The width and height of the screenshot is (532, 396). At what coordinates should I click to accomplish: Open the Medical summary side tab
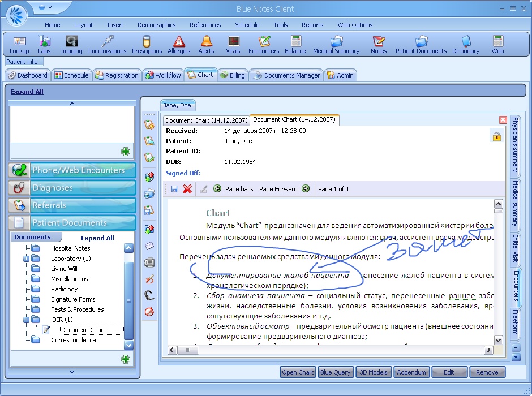[516, 204]
